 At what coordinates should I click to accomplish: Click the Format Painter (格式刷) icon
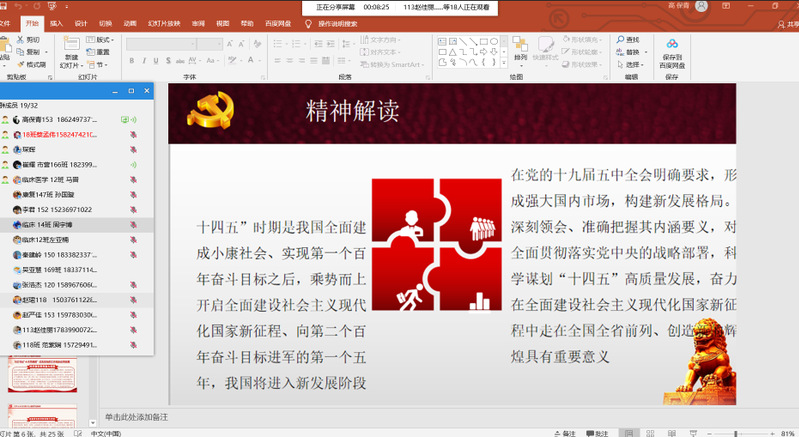click(x=19, y=64)
